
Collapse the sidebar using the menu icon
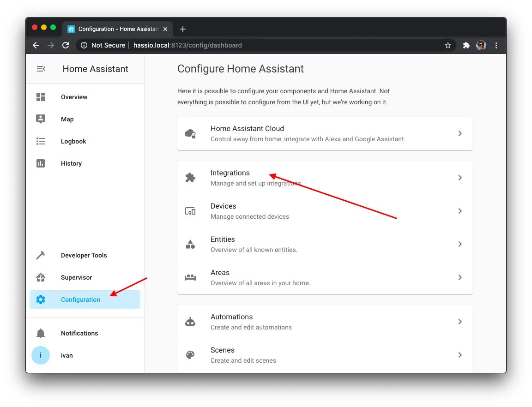(41, 69)
